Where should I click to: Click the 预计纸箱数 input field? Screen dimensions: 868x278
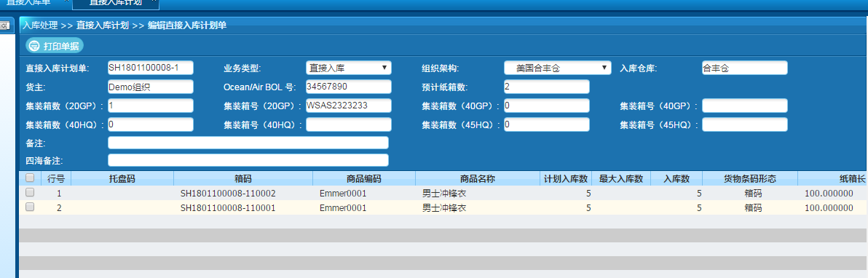pos(547,87)
